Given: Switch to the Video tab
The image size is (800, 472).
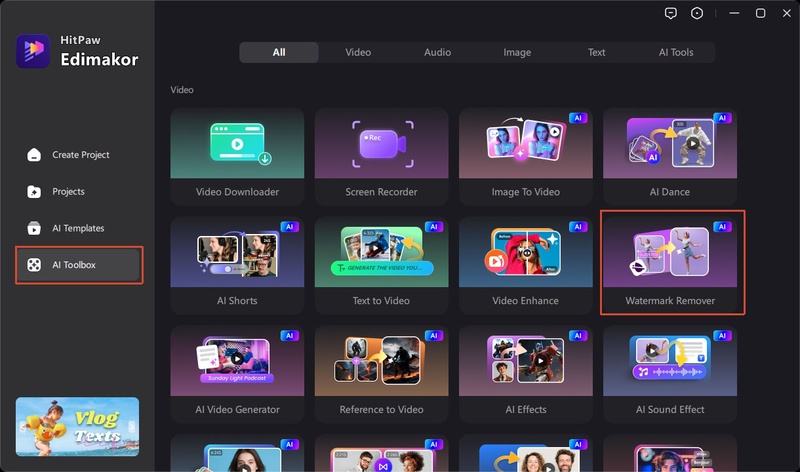Looking at the screenshot, I should pos(358,53).
